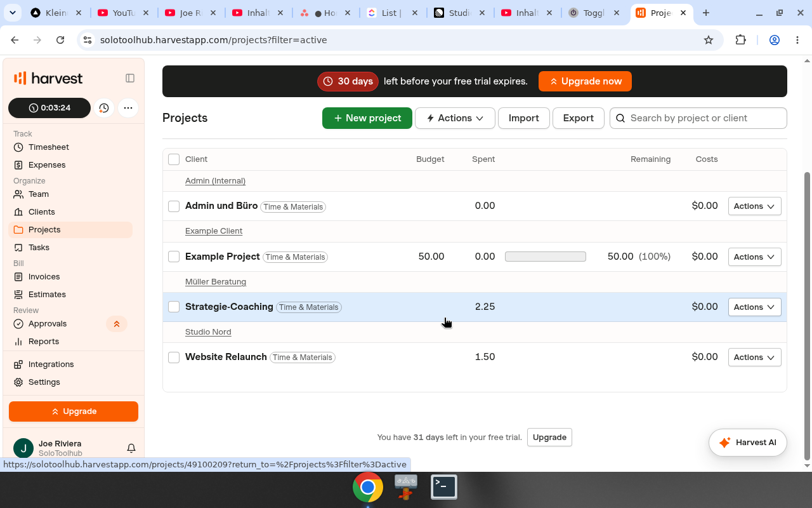The width and height of the screenshot is (812, 508).
Task: Click the Example Project budget progress bar
Action: click(x=546, y=257)
